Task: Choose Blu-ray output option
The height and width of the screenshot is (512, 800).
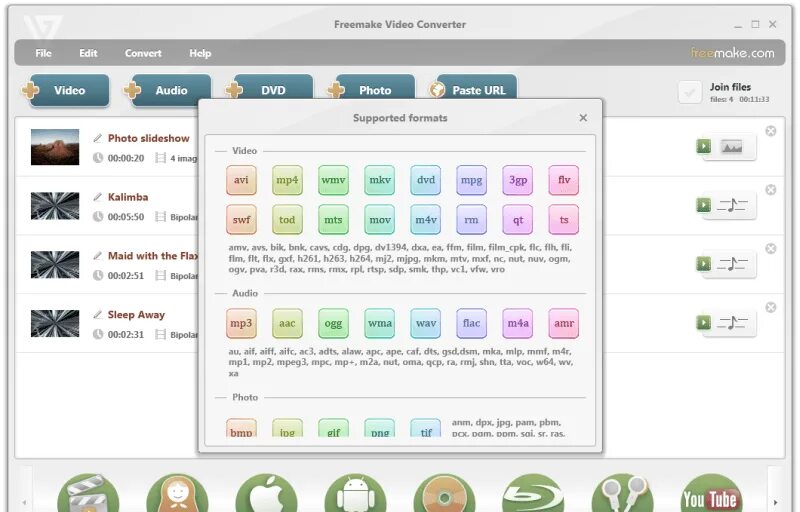Action: pyautogui.click(x=534, y=493)
